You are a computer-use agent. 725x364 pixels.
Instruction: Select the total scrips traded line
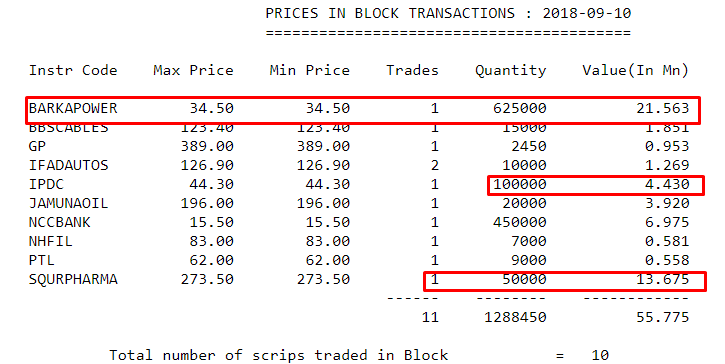359,355
